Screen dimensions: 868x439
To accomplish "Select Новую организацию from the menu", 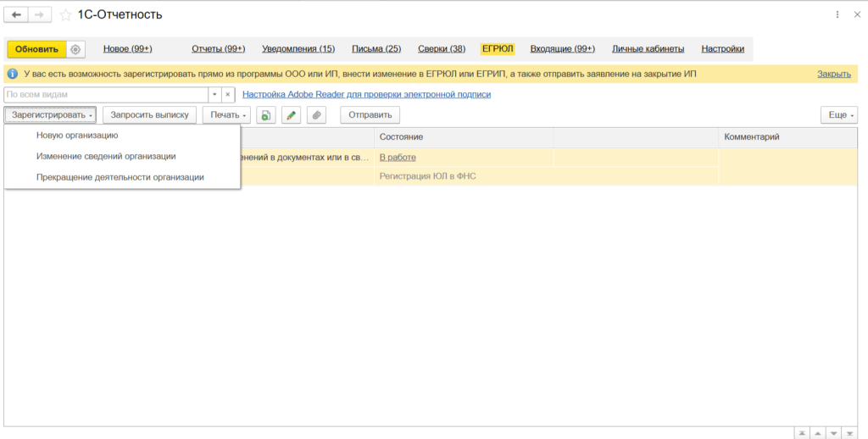I will coord(77,135).
